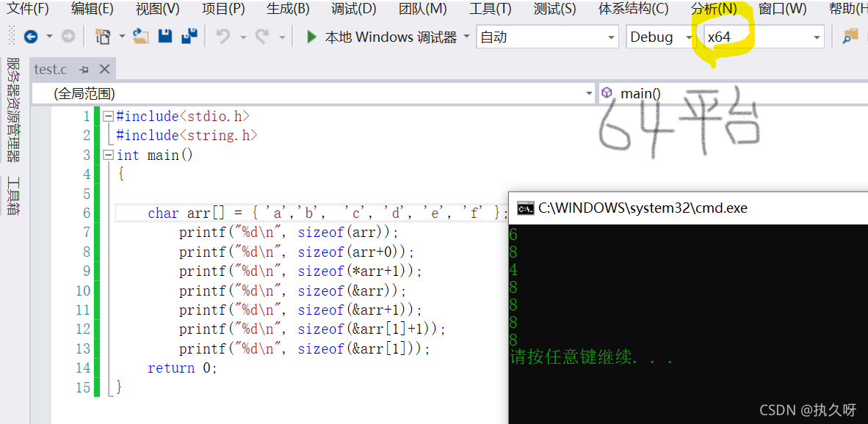This screenshot has height=424, width=868.
Task: Click the toolbar drag grip handle
Action: click(12, 37)
